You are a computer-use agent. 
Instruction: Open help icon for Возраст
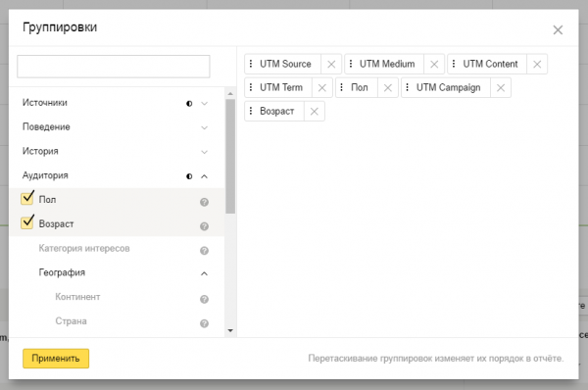pyautogui.click(x=205, y=226)
